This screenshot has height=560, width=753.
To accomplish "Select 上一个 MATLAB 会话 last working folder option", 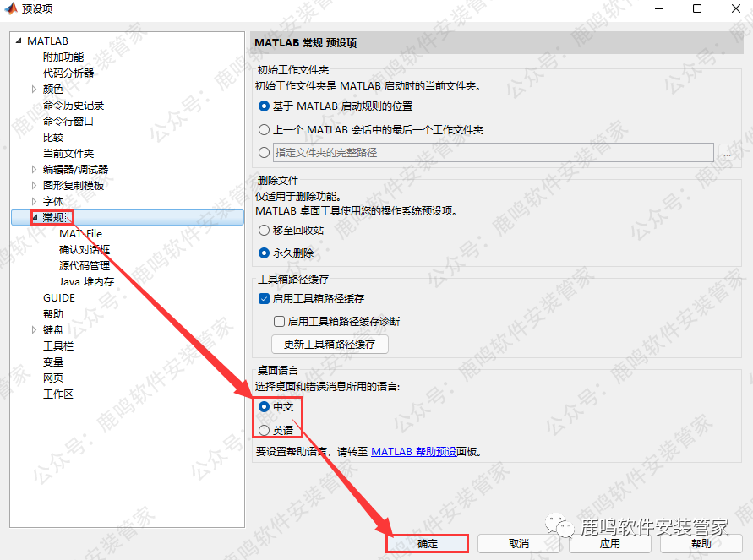I will click(x=265, y=130).
